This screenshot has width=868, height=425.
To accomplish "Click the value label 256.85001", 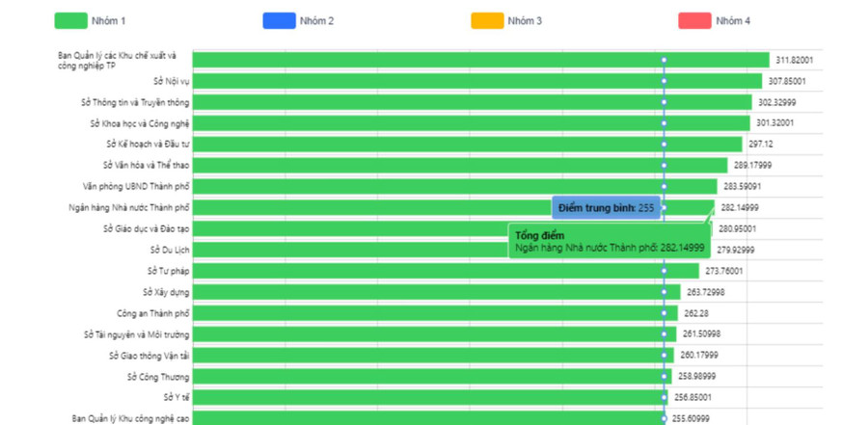I will click(x=693, y=397).
